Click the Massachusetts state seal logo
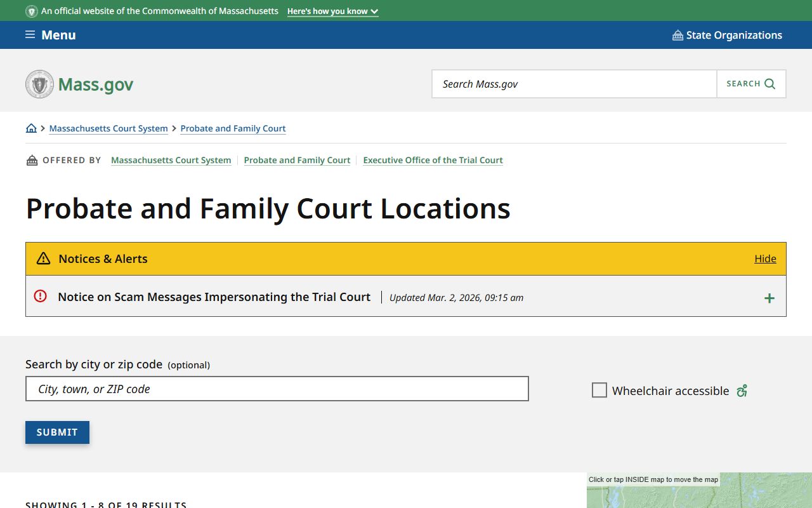Viewport: 812px width, 508px height. pyautogui.click(x=39, y=84)
